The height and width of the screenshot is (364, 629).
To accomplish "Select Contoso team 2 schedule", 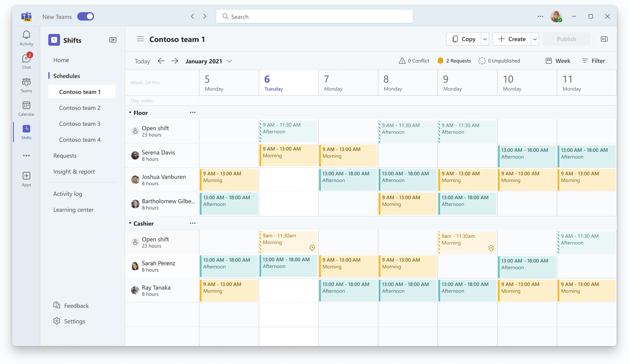I will (x=82, y=108).
